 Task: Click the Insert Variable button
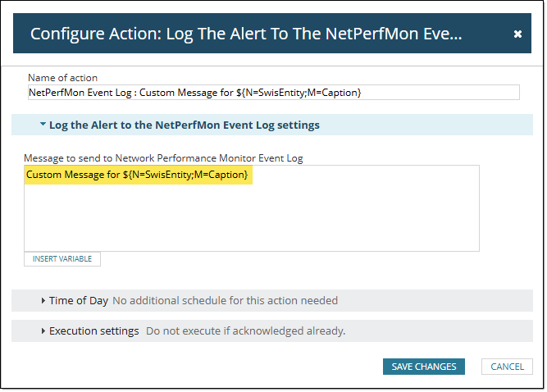[62, 259]
